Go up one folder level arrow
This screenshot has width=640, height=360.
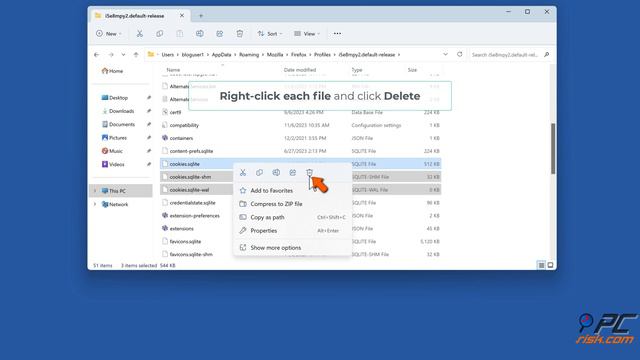[x=136, y=55]
